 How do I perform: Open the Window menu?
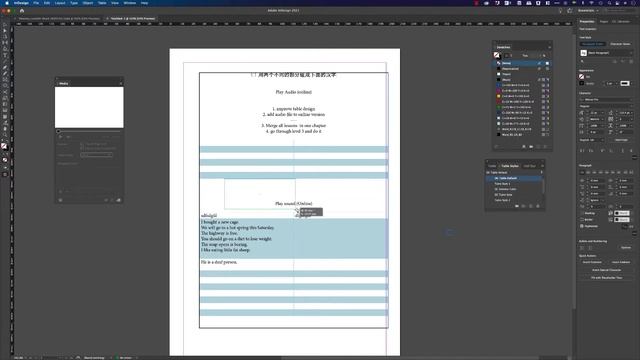point(129,3)
